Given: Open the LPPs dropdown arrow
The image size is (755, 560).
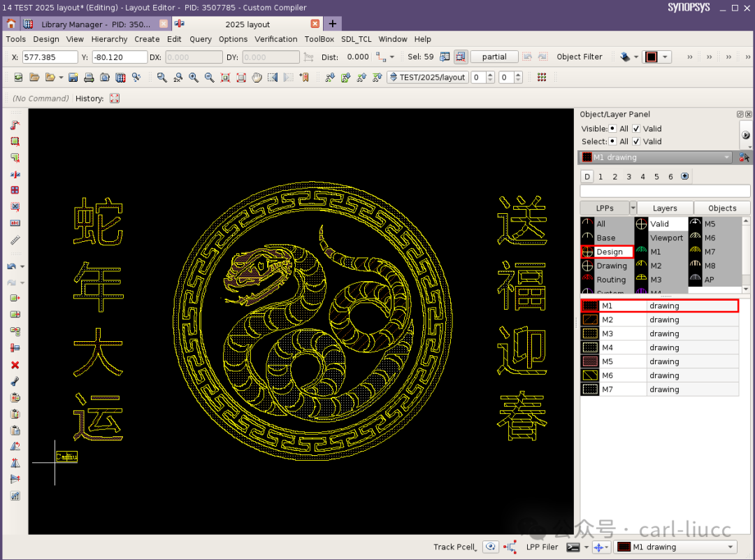Looking at the screenshot, I should (x=633, y=208).
